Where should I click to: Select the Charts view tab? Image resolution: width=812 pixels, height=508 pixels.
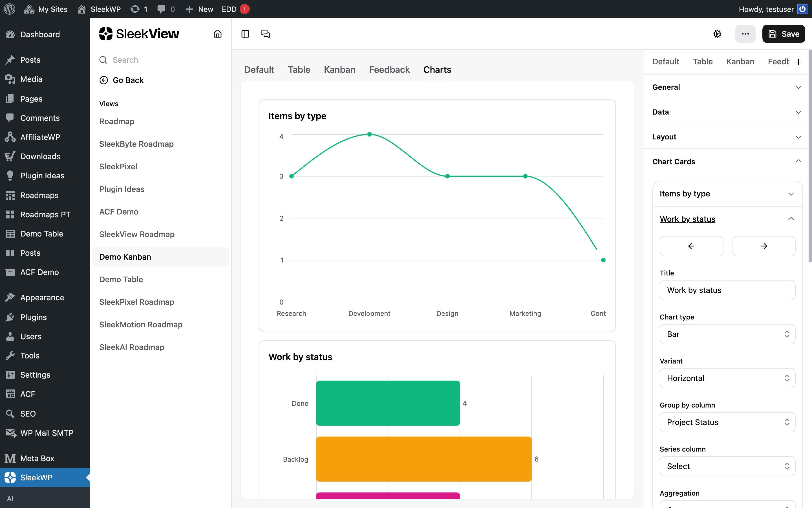point(437,69)
